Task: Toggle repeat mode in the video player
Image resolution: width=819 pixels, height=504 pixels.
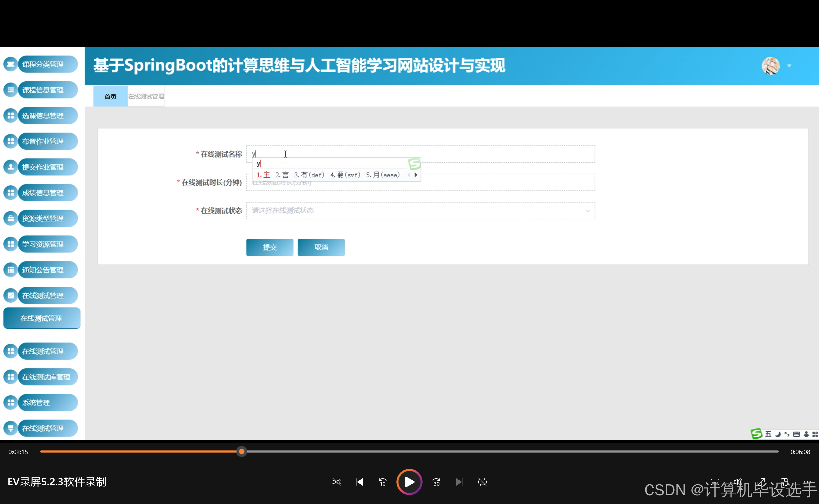Action: [482, 482]
